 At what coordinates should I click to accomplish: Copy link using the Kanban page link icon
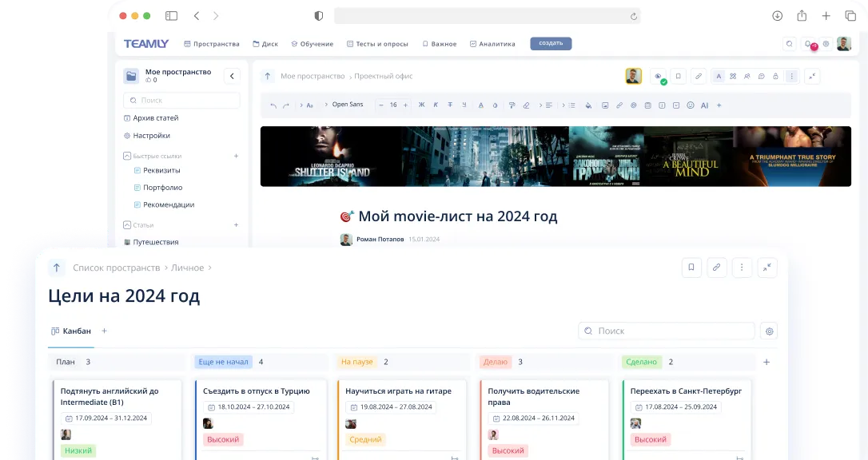pos(716,268)
